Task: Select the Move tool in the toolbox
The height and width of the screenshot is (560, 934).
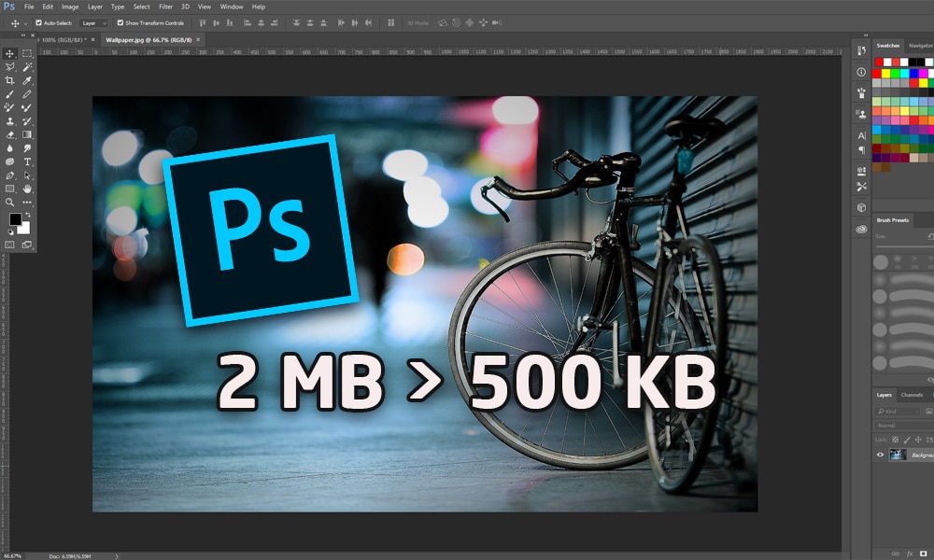Action: tap(9, 53)
